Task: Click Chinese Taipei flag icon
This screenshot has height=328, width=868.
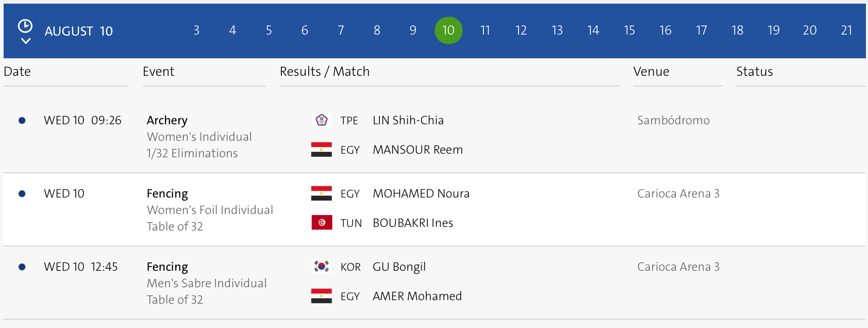Action: tap(322, 120)
